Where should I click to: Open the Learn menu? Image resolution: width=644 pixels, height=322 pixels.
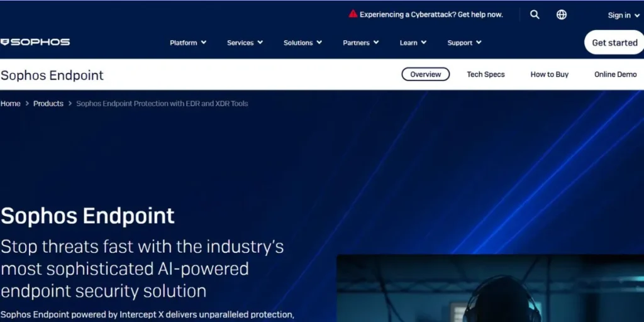pyautogui.click(x=413, y=43)
